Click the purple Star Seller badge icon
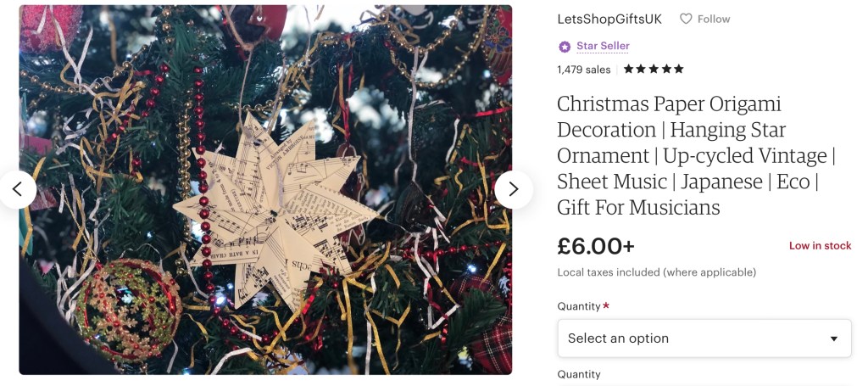868x386 pixels. [x=564, y=47]
